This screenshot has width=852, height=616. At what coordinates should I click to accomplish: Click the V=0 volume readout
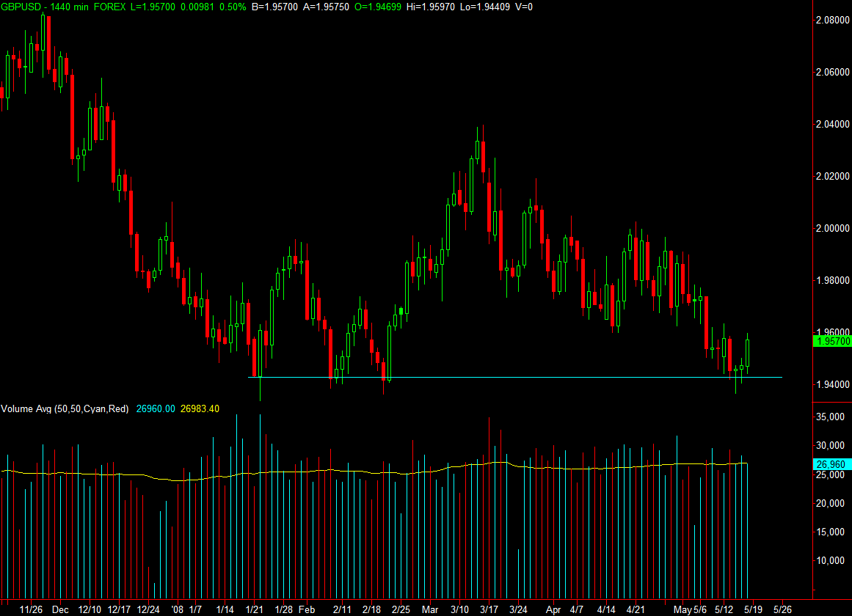[x=524, y=7]
